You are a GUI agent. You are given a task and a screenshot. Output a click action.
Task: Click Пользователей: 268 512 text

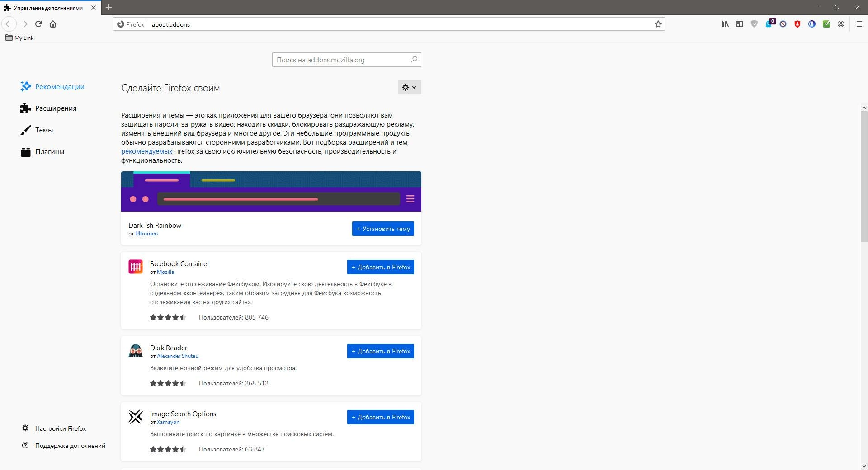234,383
